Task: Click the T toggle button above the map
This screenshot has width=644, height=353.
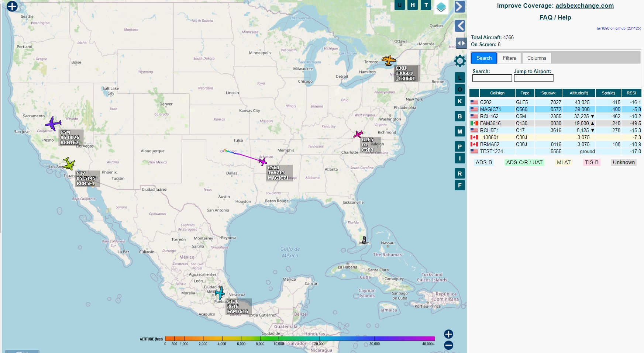Action: tap(426, 5)
